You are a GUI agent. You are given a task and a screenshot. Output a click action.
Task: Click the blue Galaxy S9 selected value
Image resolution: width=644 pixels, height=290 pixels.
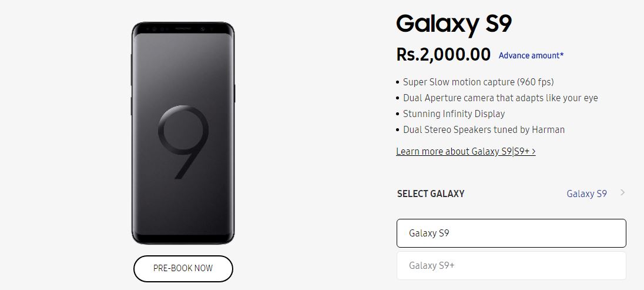(586, 194)
